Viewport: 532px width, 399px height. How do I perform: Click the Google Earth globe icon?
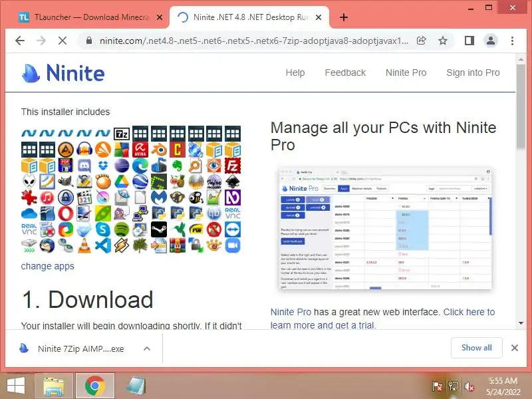tap(140, 182)
